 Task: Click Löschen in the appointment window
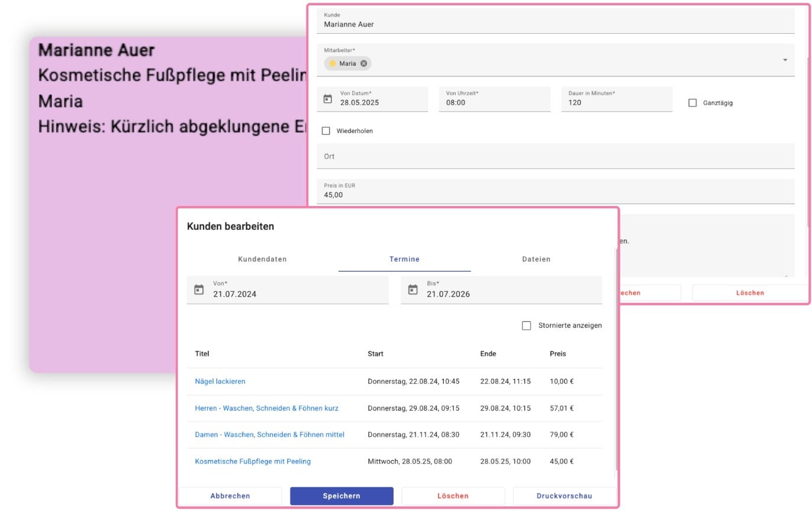(x=750, y=293)
